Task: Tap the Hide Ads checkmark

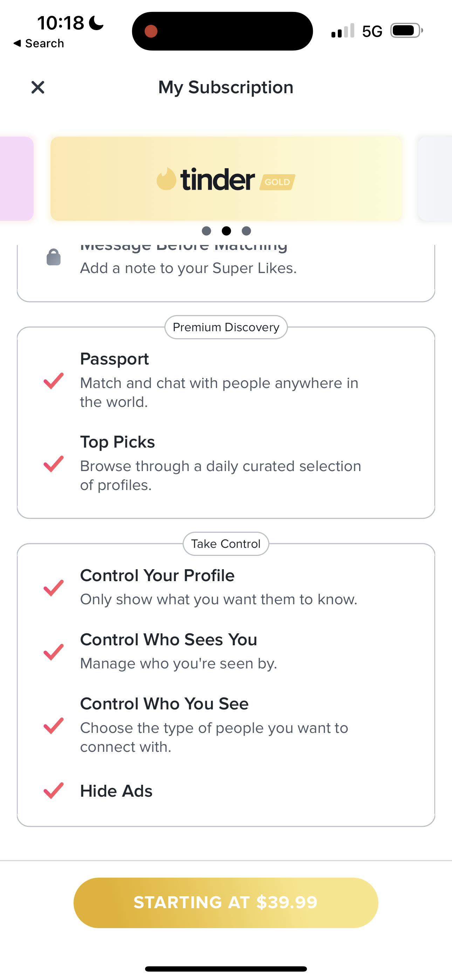Action: point(54,790)
